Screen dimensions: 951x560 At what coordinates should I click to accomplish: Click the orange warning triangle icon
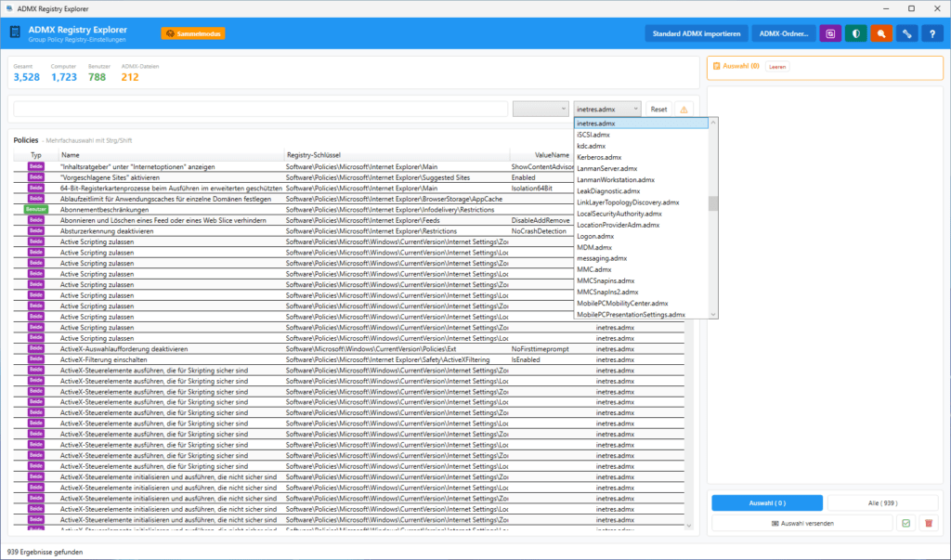click(684, 110)
